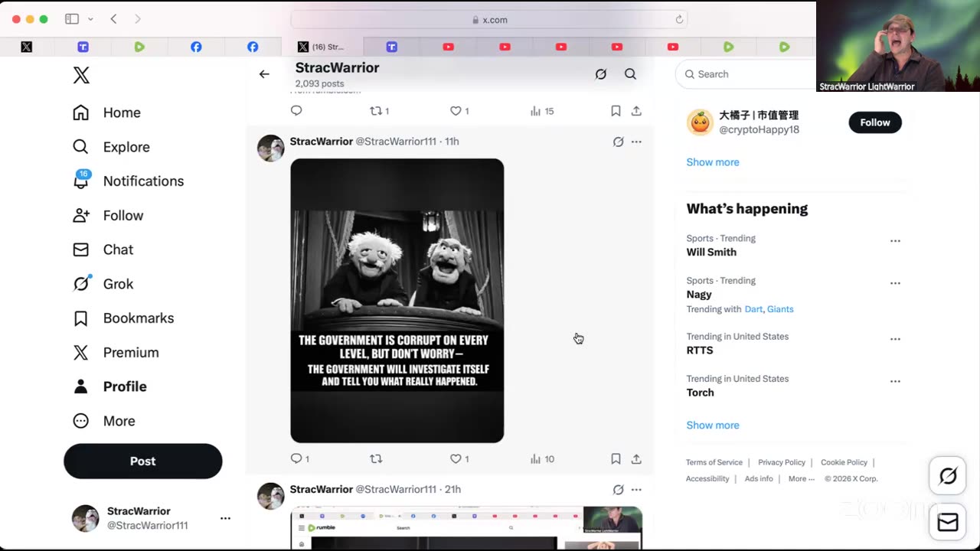Image resolution: width=980 pixels, height=551 pixels.
Task: Click the Grok icon on the 21h post
Action: (x=619, y=490)
